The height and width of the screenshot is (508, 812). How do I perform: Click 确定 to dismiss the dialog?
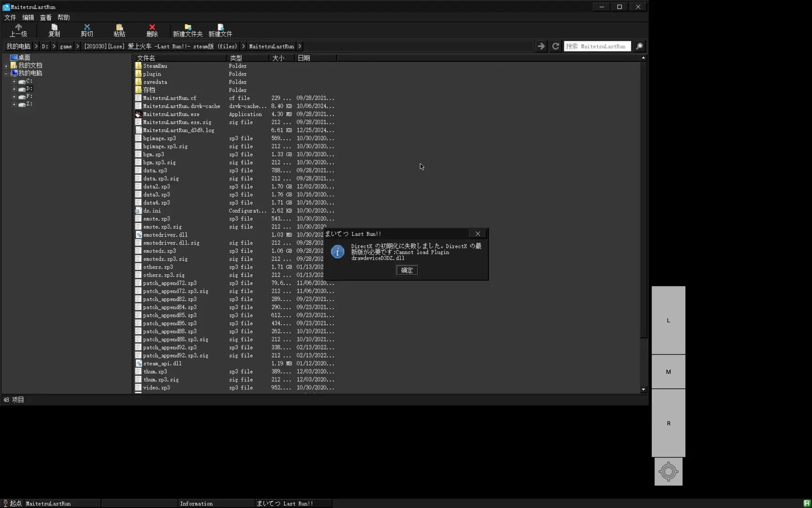407,270
